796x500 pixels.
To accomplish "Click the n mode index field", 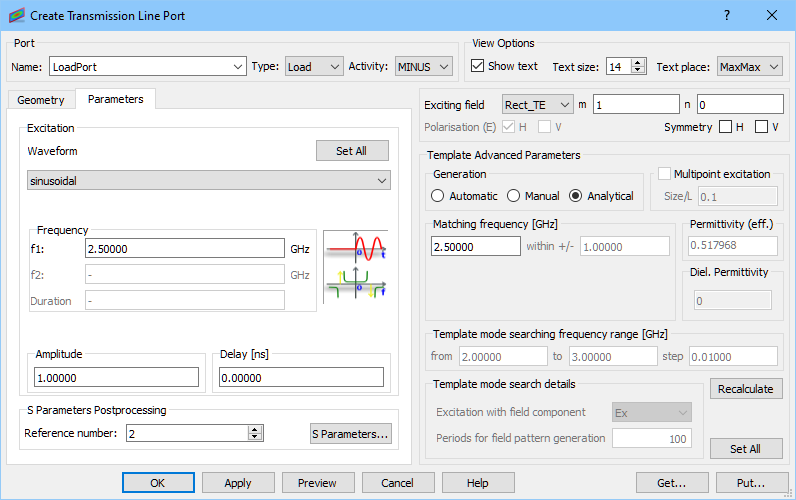I will pos(740,105).
